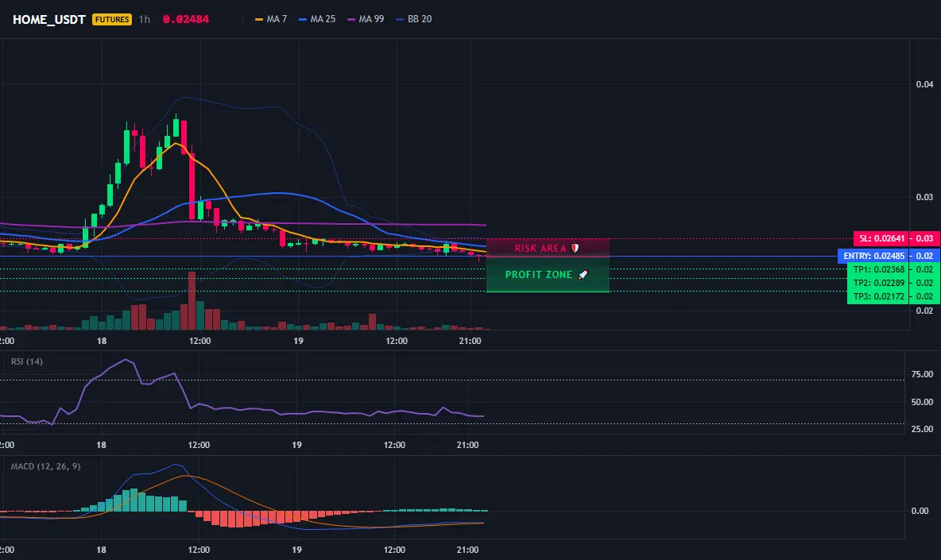Click the 19 date label on price time axis
This screenshot has height=560, width=941.
pos(298,341)
